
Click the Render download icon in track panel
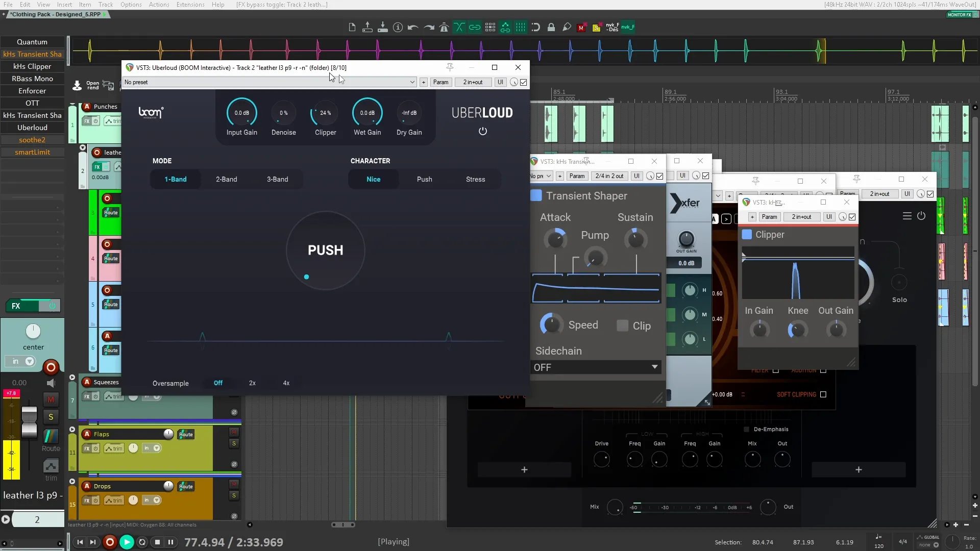77,85
